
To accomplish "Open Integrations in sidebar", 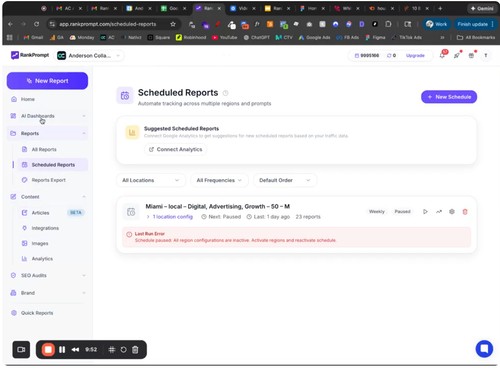I will [45, 228].
